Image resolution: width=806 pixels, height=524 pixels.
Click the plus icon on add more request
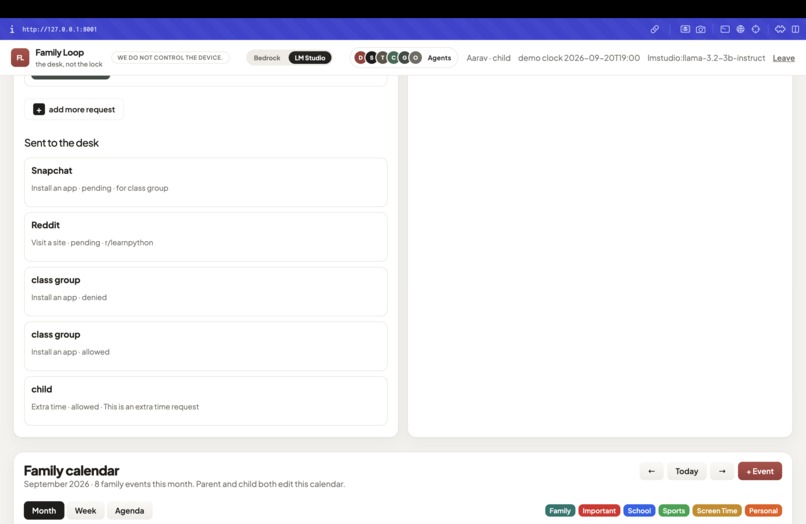pyautogui.click(x=39, y=109)
